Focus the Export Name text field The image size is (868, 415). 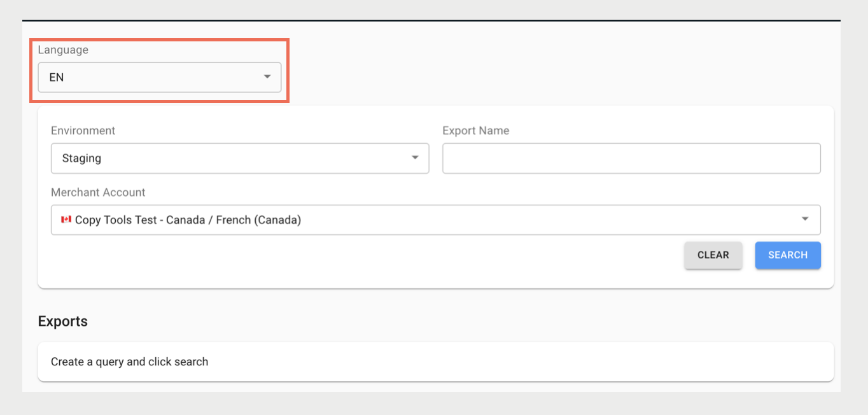631,158
